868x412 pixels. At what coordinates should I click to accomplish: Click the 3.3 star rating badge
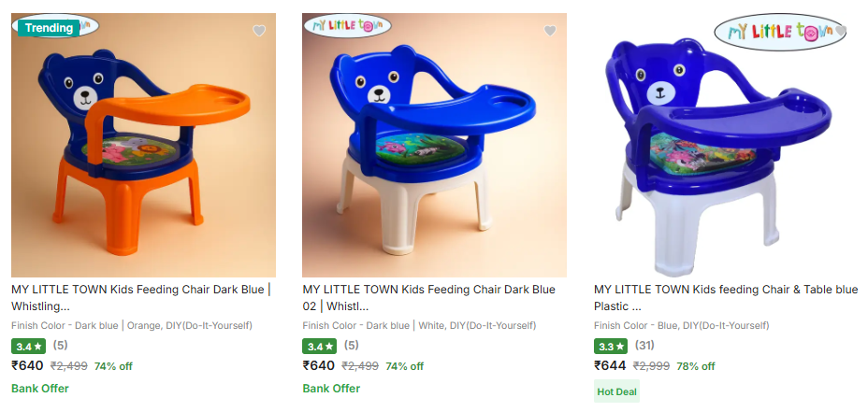[x=611, y=347]
